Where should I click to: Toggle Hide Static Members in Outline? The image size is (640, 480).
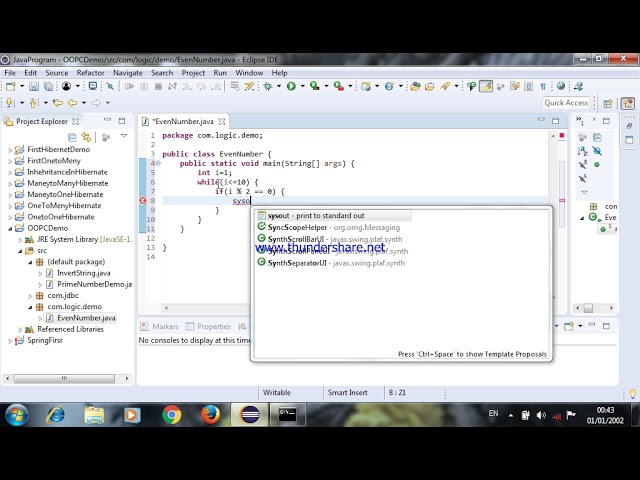pyautogui.click(x=583, y=164)
